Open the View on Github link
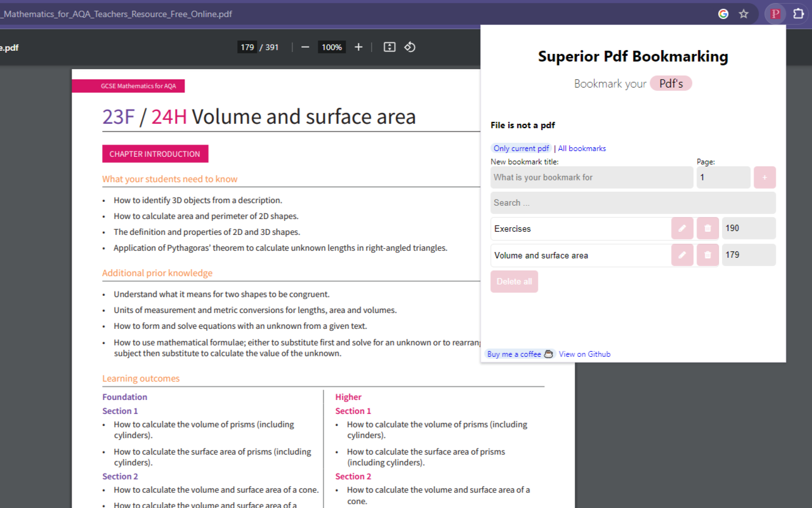 tap(584, 354)
